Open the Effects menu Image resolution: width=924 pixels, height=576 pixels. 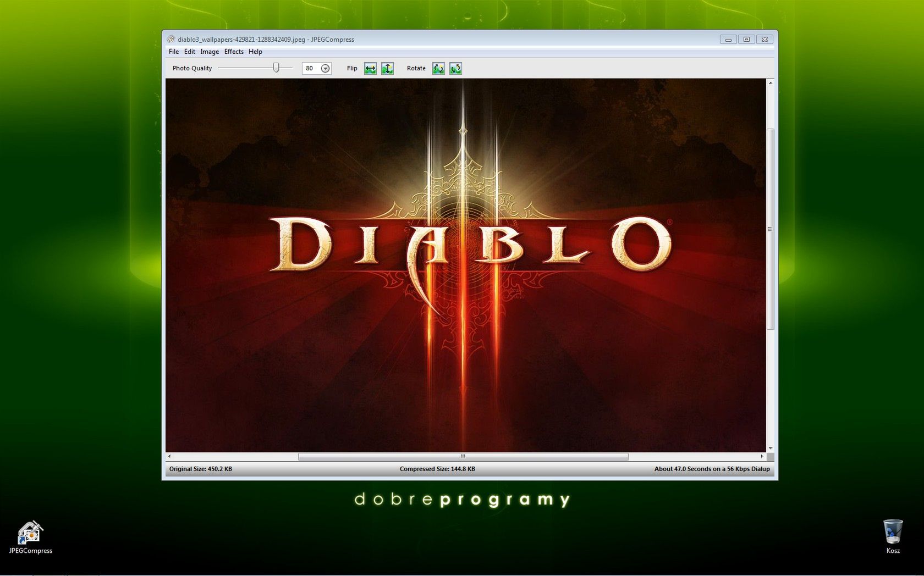point(234,52)
